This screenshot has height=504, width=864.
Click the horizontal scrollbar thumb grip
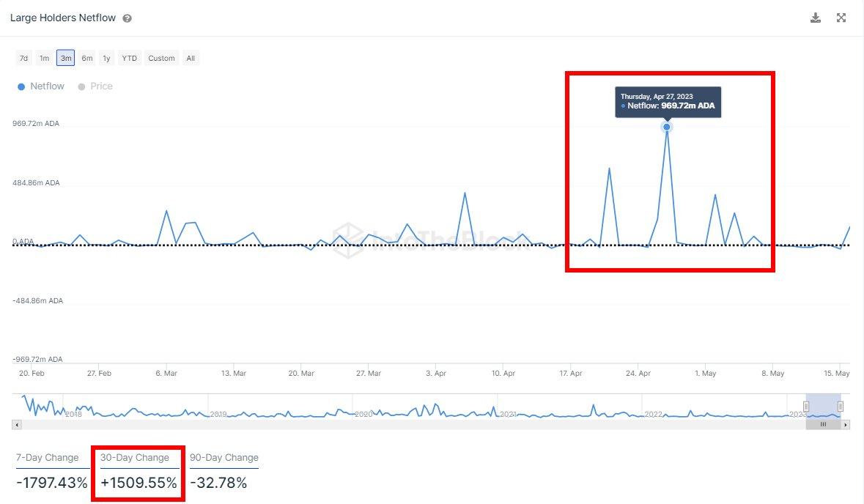coord(823,424)
